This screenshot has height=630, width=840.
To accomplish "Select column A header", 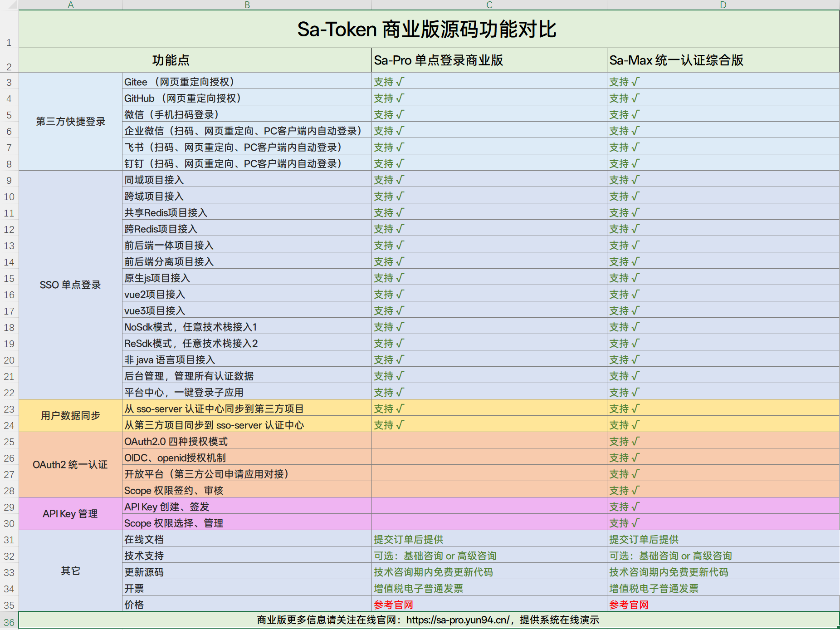I will pos(70,5).
